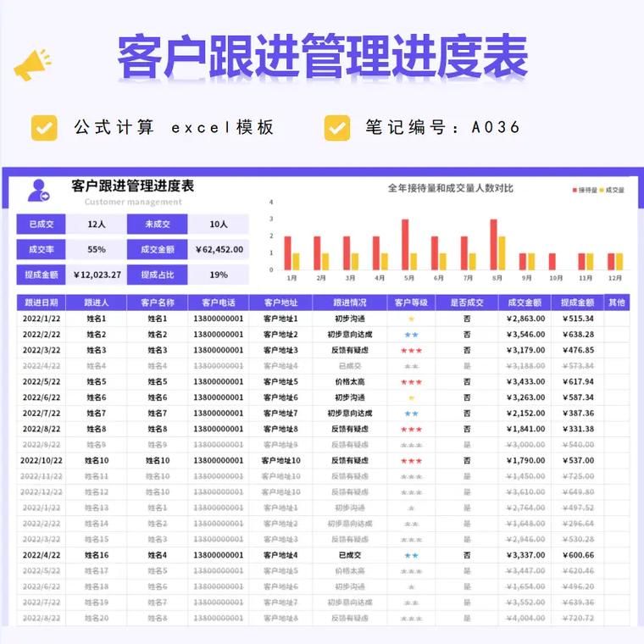
Task: Select the date cell 2022/1/22 in the 姓名1 row
Action: 41,319
